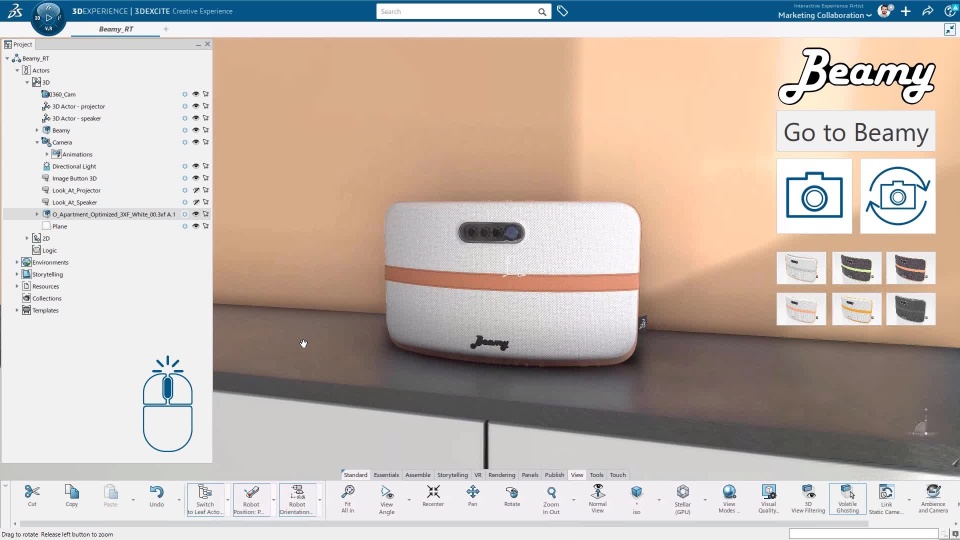Choose the black speaker with green stripe
The height and width of the screenshot is (540, 960).
point(856,268)
